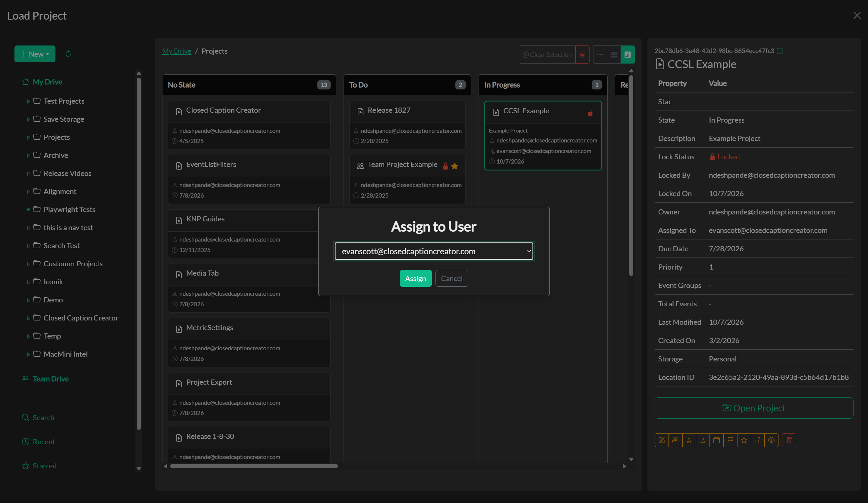
Task: Expand the Save Storage folder
Action: 28,120
